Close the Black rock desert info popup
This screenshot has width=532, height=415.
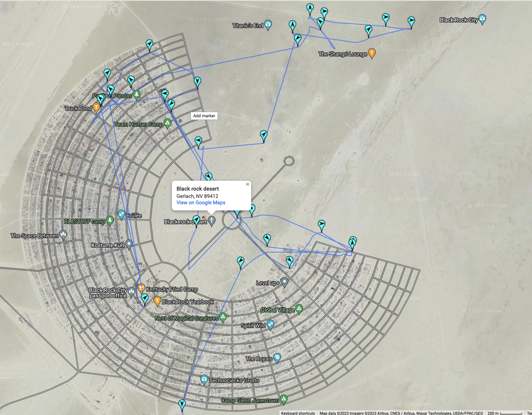point(247,184)
